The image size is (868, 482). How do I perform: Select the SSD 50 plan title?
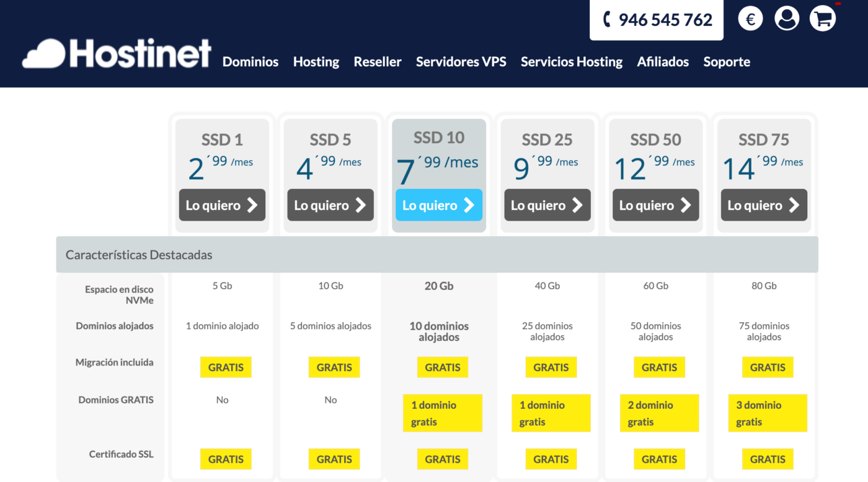coord(656,140)
